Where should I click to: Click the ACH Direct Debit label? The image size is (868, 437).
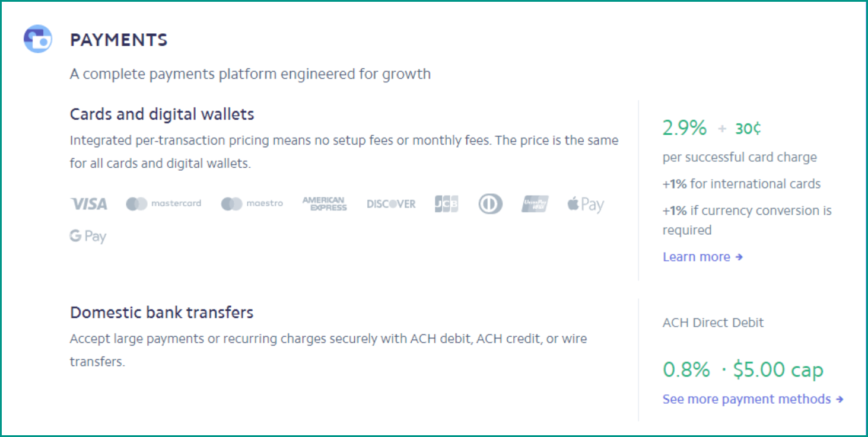pos(713,323)
